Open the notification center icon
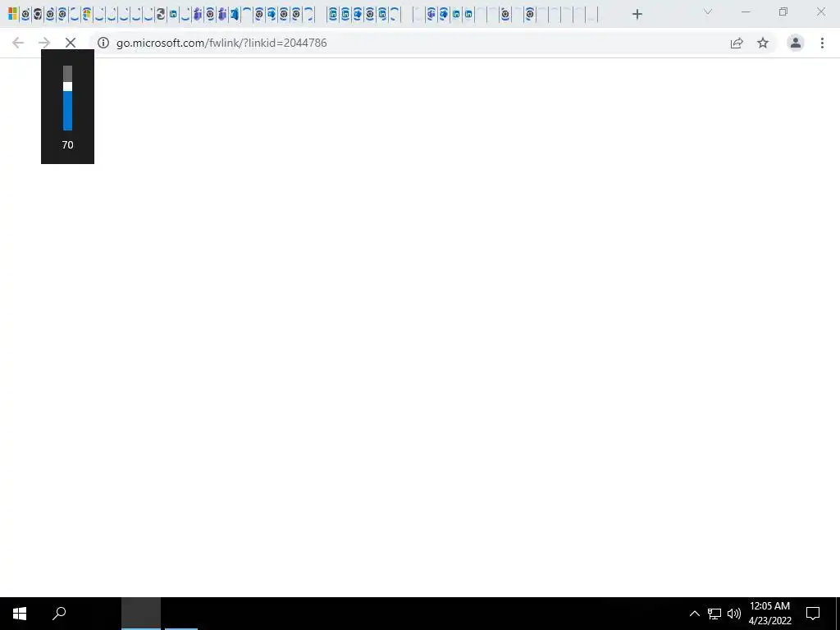 [x=813, y=614]
